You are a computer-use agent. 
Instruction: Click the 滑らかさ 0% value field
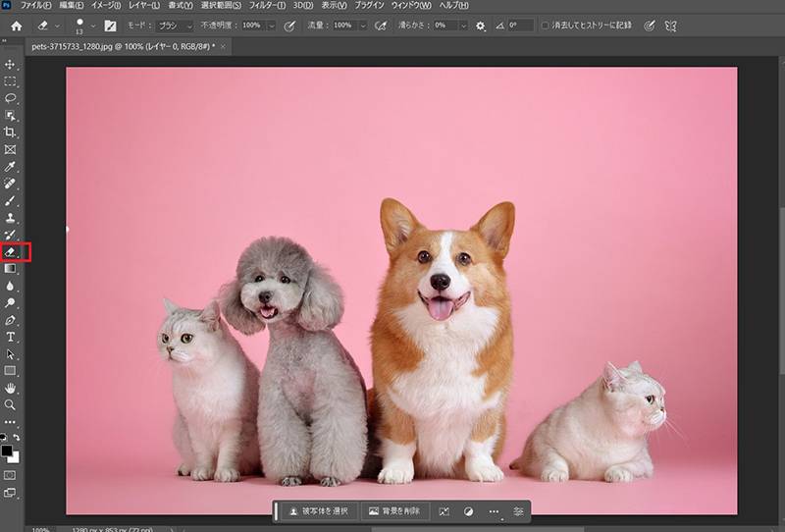pyautogui.click(x=445, y=26)
